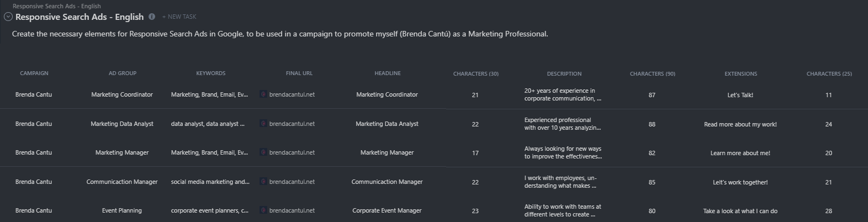Open favicon link for Event Planning URL
Image resolution: width=868 pixels, height=222 pixels.
(263, 210)
